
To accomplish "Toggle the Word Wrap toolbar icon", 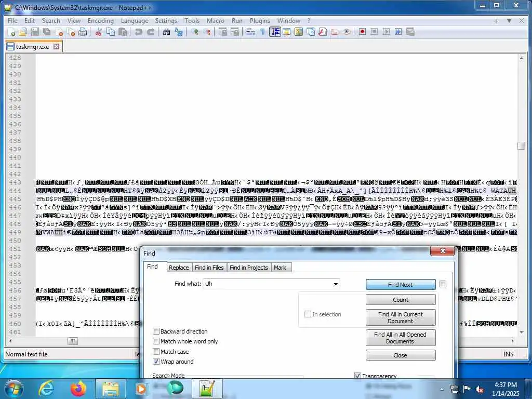I will pyautogui.click(x=250, y=32).
